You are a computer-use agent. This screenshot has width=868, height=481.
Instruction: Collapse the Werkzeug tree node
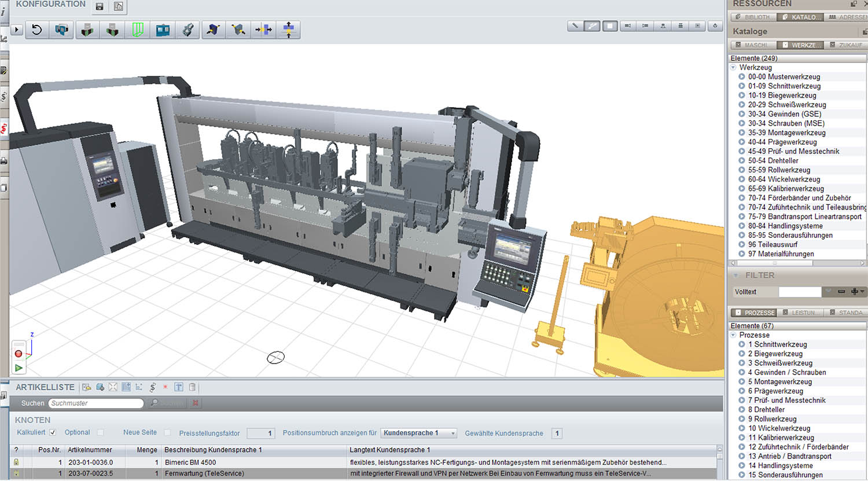733,68
